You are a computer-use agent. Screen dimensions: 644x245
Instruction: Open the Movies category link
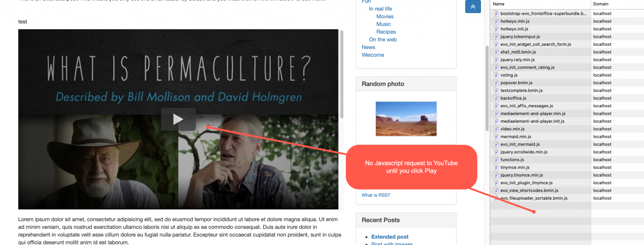coord(385,17)
